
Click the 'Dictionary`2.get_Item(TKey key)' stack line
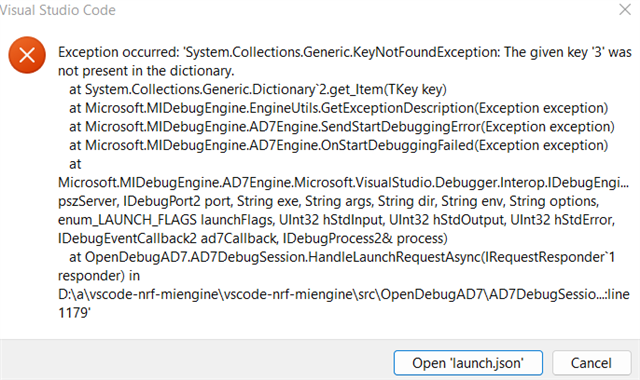258,89
